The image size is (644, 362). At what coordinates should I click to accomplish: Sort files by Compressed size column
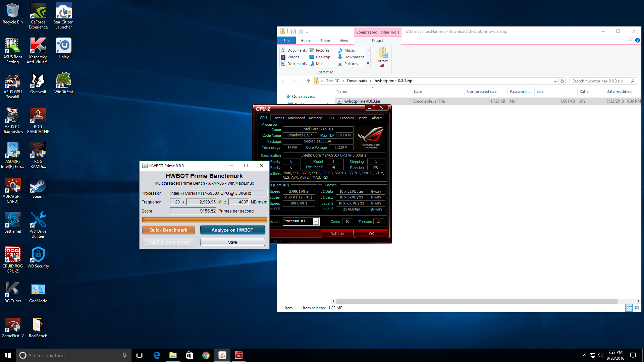(x=481, y=92)
